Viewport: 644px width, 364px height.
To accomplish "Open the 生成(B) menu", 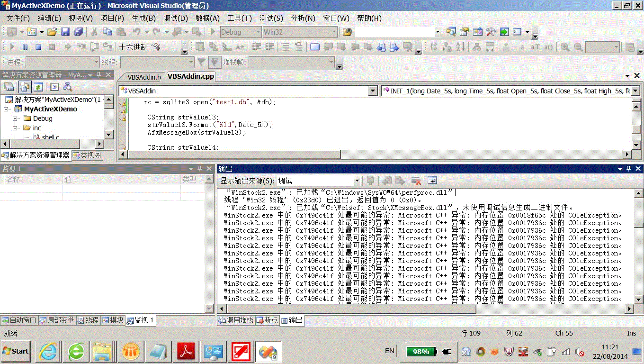I will [x=143, y=18].
